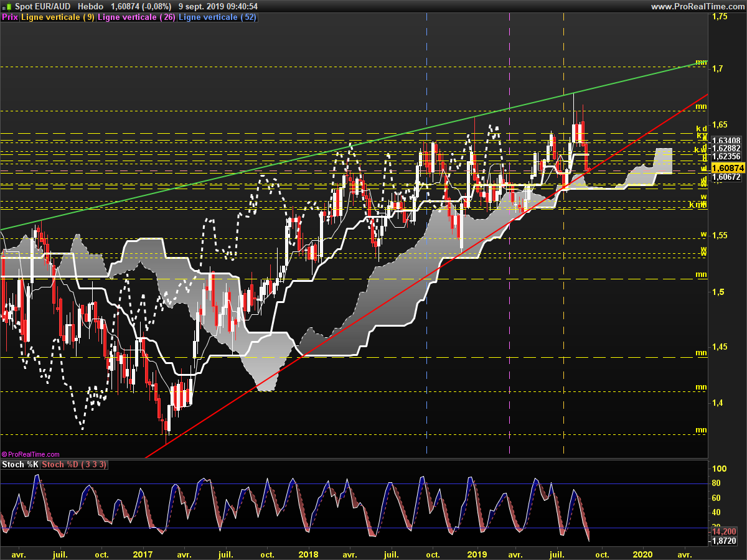Select the magenta dashed vertical line
This screenshot has height=560, width=747.
point(510,236)
